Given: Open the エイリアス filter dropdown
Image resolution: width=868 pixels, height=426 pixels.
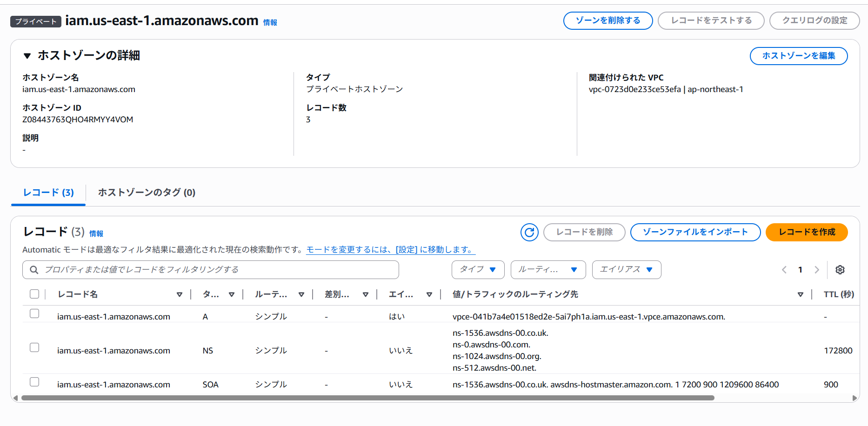Looking at the screenshot, I should tap(627, 270).
